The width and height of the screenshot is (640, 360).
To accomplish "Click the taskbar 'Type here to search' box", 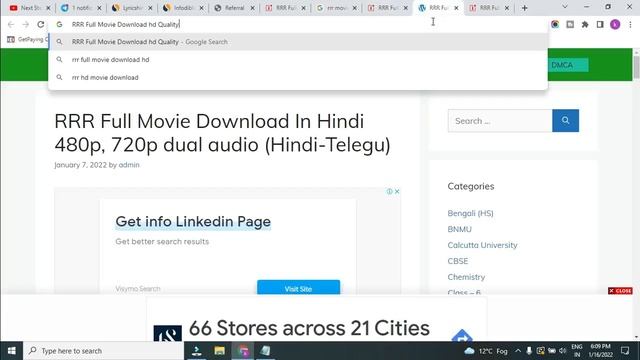I will click(x=104, y=351).
